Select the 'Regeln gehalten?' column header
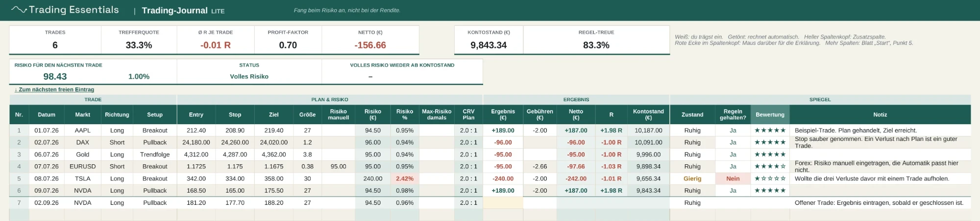The height and width of the screenshot is (221, 980). (733, 114)
